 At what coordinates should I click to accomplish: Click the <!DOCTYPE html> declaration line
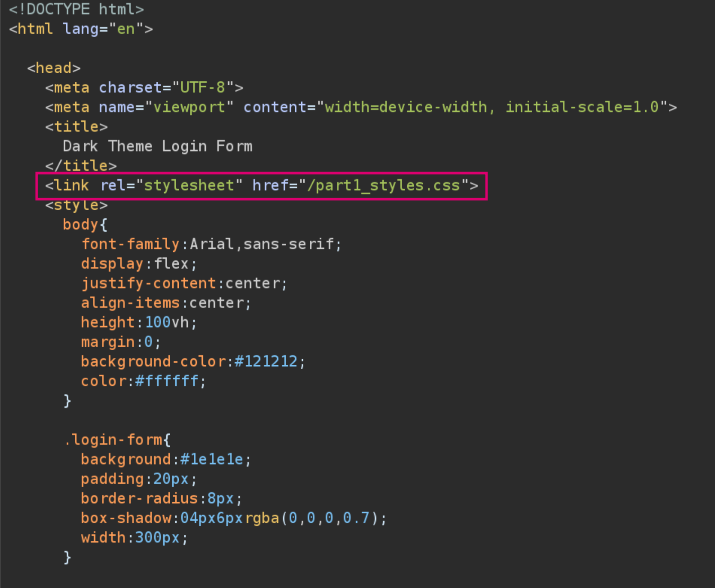click(x=76, y=10)
